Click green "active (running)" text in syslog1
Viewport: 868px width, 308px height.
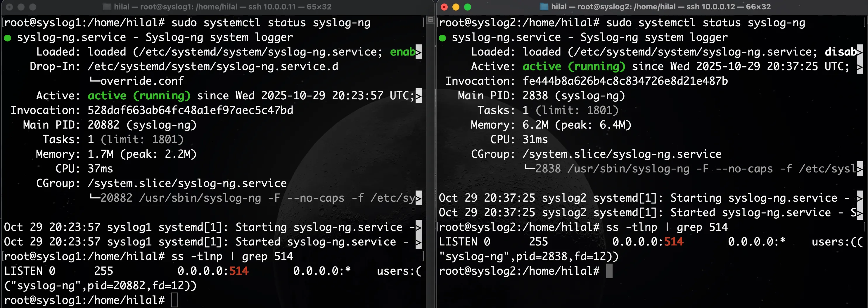click(139, 96)
